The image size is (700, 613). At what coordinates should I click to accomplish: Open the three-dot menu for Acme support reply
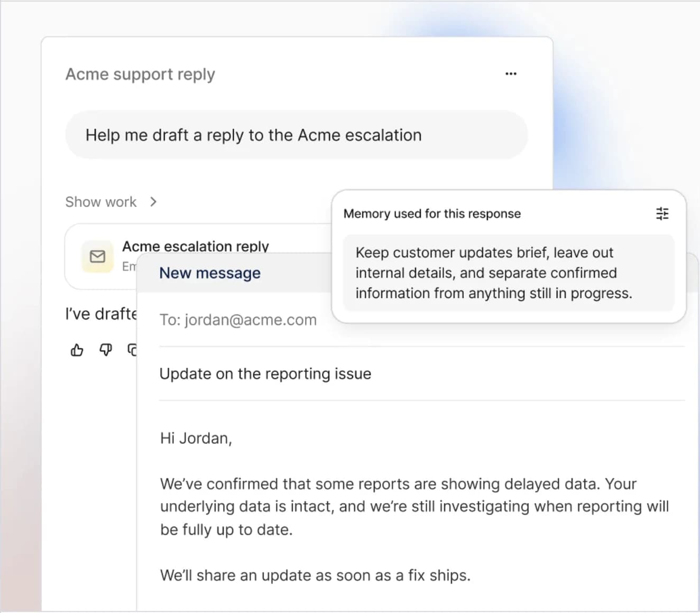point(511,73)
